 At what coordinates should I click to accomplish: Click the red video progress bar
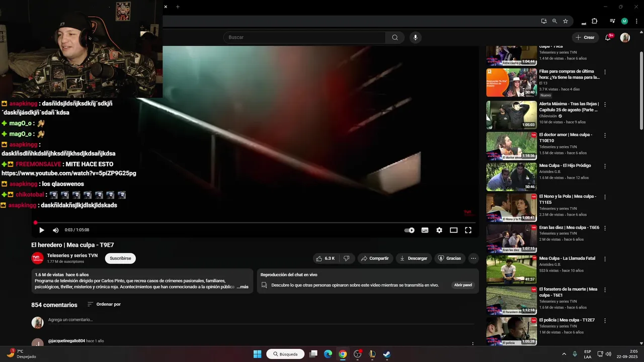click(x=255, y=222)
